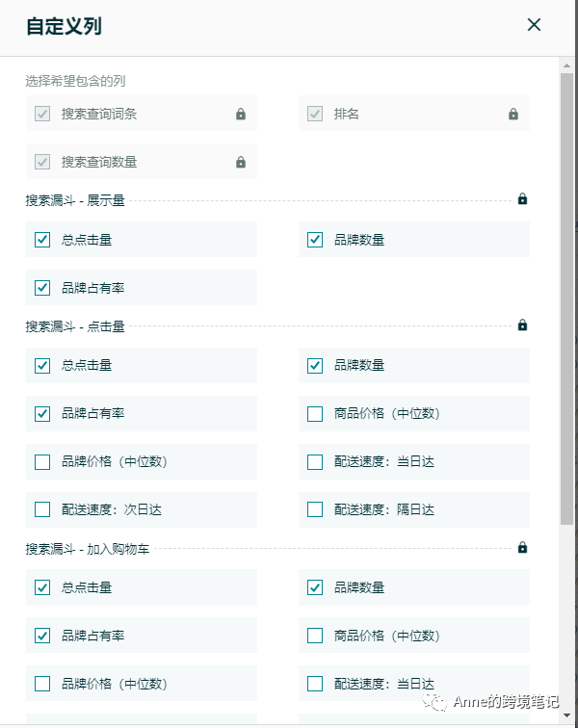Click lock icon for 搜索漏斗 - 展示量 section
578x728 pixels.
click(522, 199)
